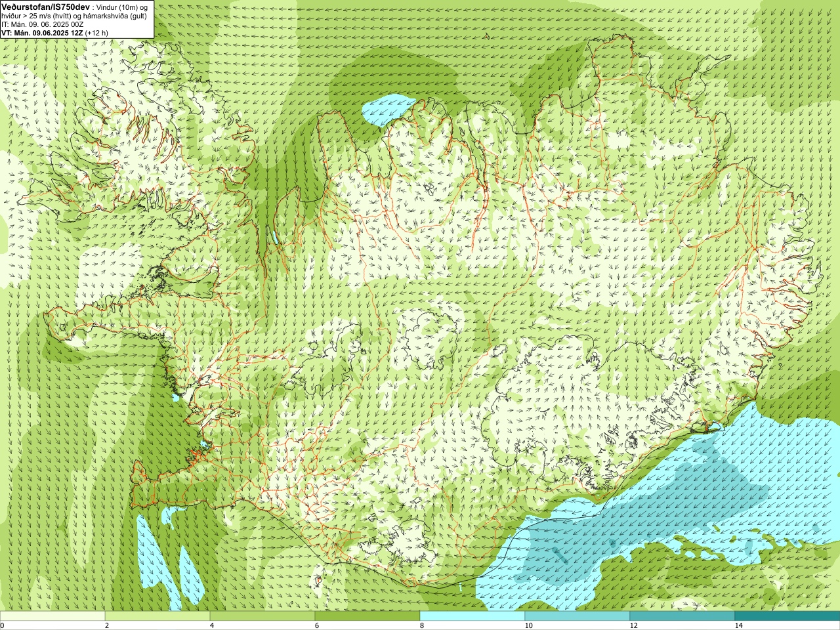840x630 pixels.
Task: Click the light green 2–4 m/s legend swatch
Action: pos(157,616)
